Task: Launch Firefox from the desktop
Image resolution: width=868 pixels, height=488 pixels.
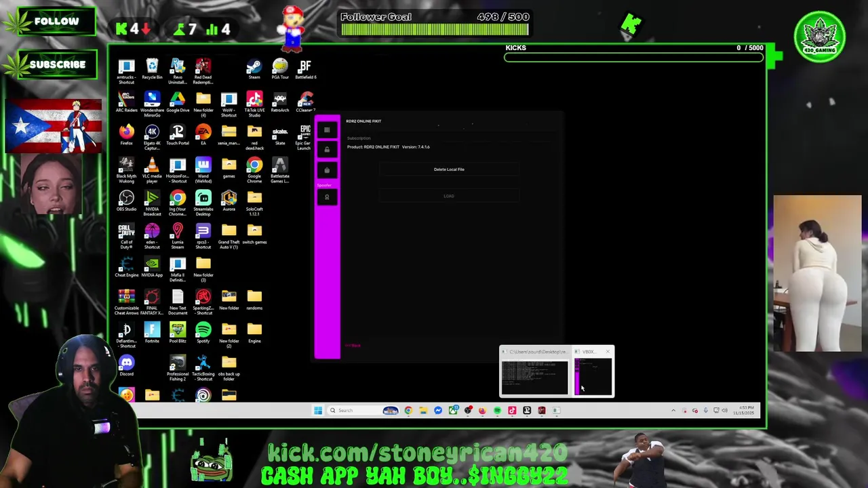Action: 126,136
